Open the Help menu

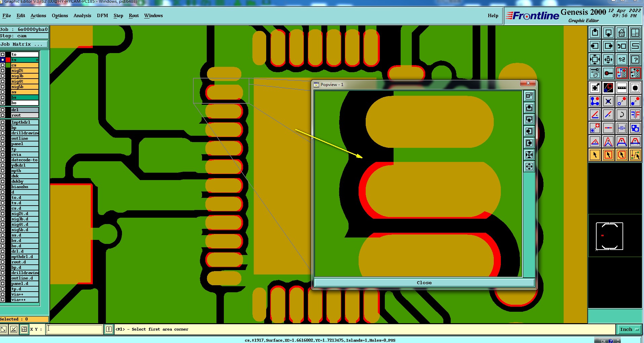tap(493, 15)
